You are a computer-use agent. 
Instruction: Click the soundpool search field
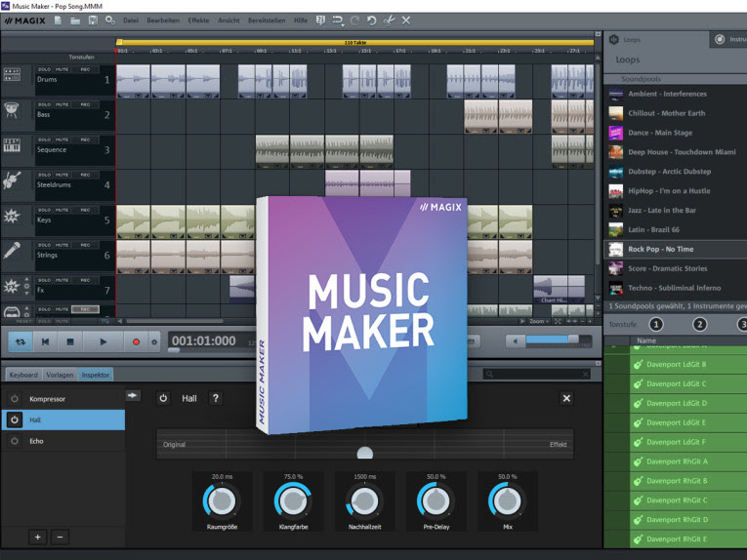(537, 374)
